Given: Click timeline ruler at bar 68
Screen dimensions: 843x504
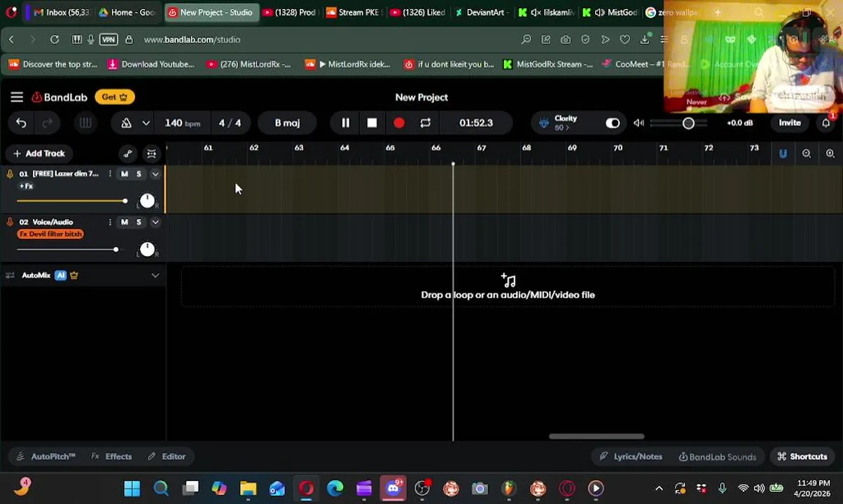Looking at the screenshot, I should tap(527, 148).
